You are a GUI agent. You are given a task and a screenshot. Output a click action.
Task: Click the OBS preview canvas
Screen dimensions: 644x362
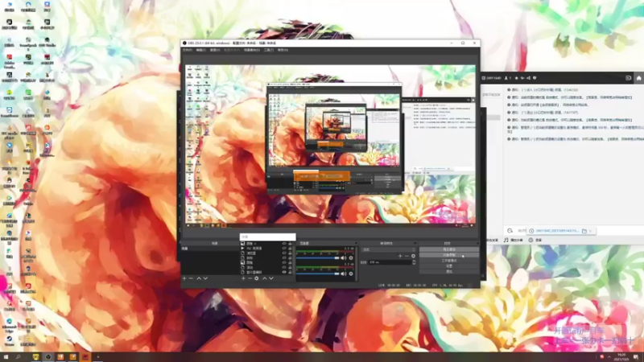point(330,144)
